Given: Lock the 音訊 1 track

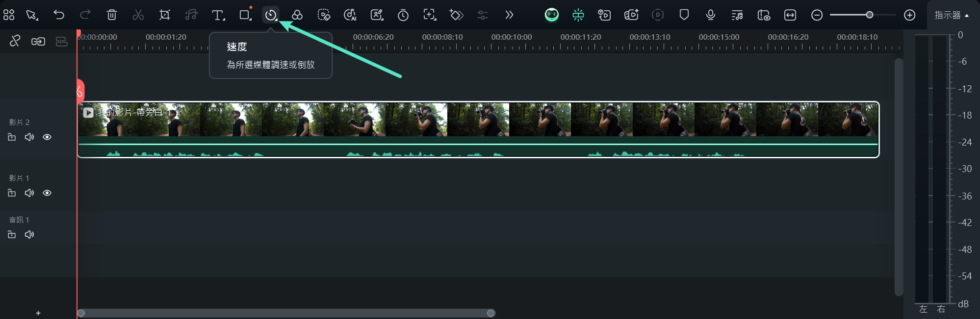Looking at the screenshot, I should [x=12, y=235].
